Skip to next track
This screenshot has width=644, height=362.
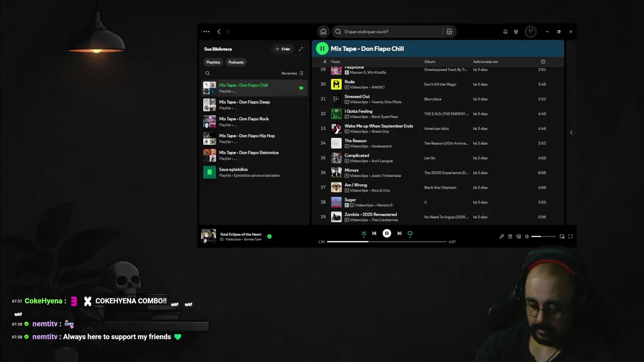[399, 233]
